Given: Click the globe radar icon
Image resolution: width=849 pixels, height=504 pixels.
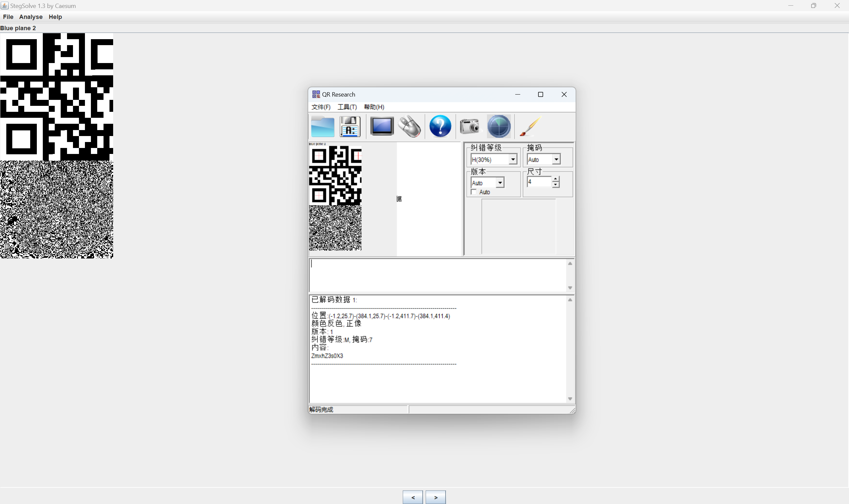Looking at the screenshot, I should [x=499, y=126].
